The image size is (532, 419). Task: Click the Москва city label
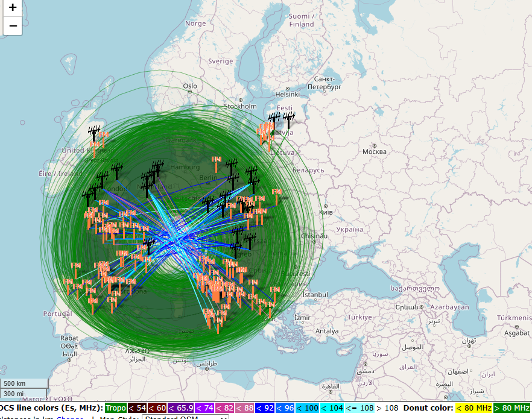click(374, 151)
